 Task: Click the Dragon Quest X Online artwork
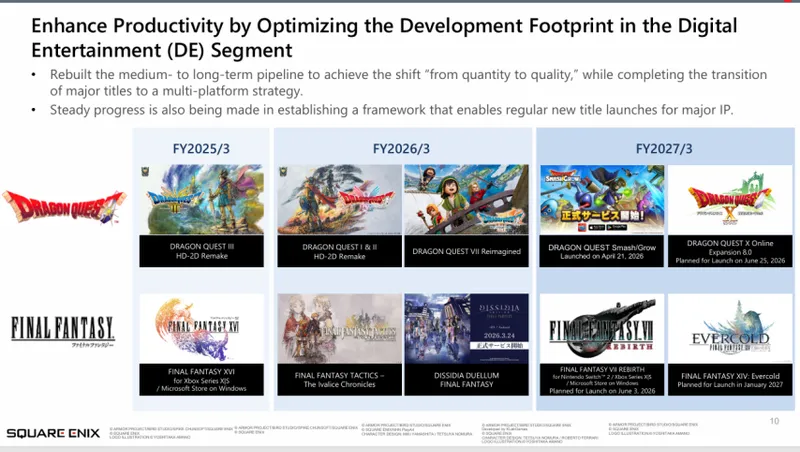[x=730, y=199]
